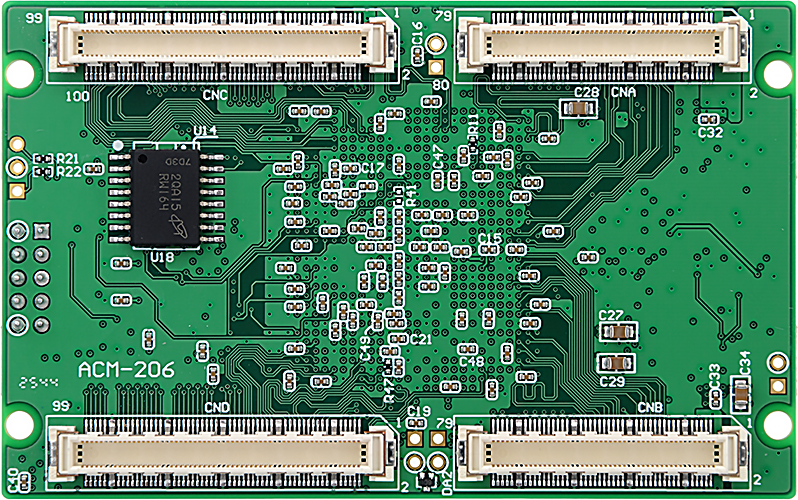
Task: Click the C21 silkscreen label
Action: point(420,340)
